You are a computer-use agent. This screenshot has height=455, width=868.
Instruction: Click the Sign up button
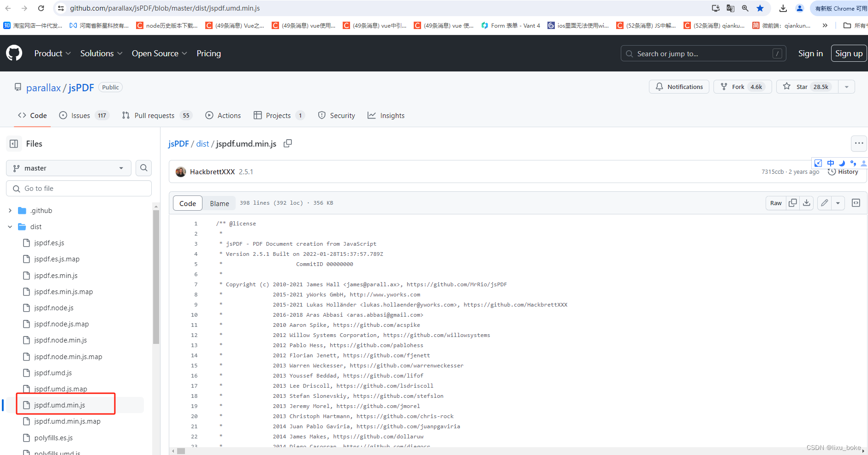(849, 53)
